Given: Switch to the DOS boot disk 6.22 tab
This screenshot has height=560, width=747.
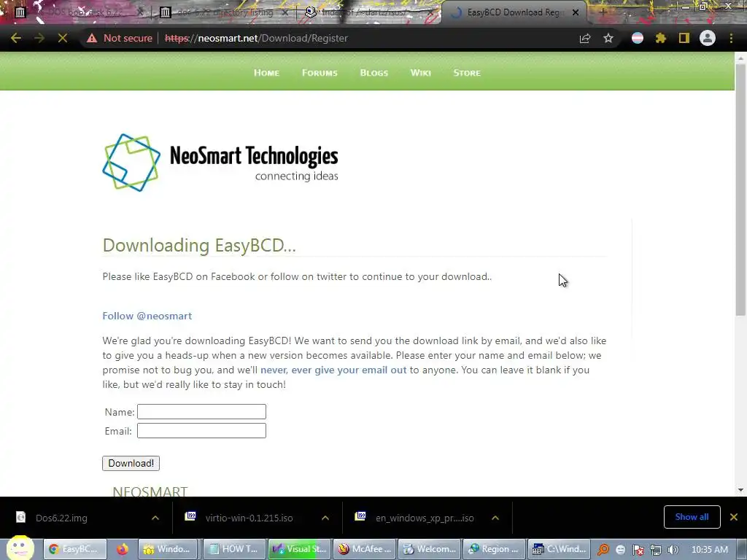Looking at the screenshot, I should [x=79, y=12].
